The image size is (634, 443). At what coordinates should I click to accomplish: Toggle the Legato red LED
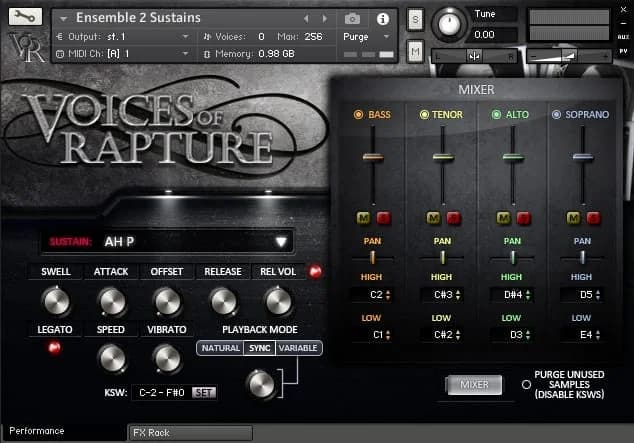click(x=55, y=347)
